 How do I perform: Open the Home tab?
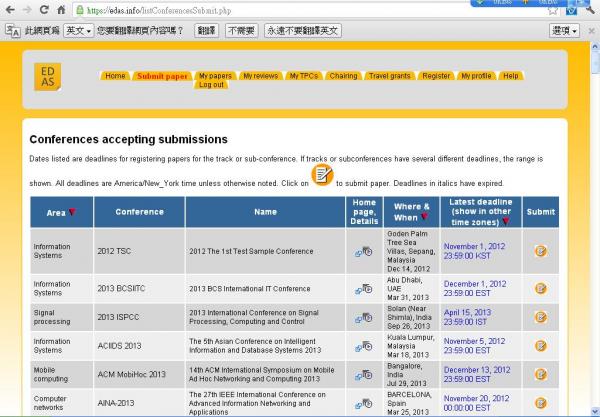pyautogui.click(x=115, y=76)
